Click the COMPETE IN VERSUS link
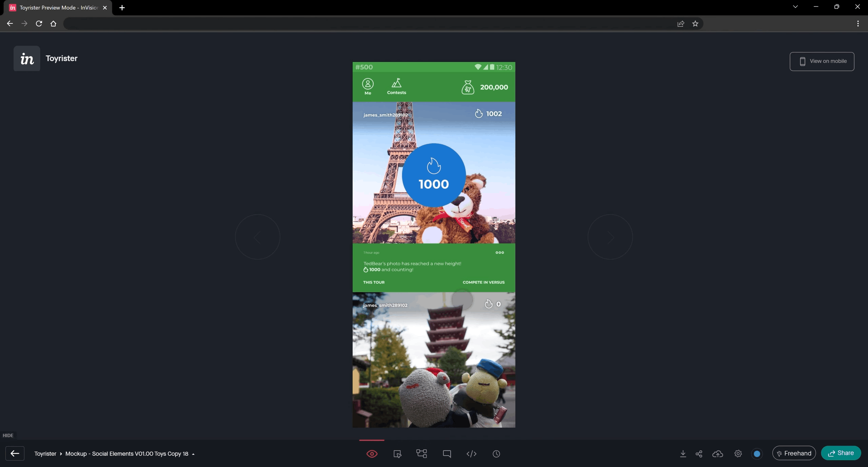 pos(484,282)
